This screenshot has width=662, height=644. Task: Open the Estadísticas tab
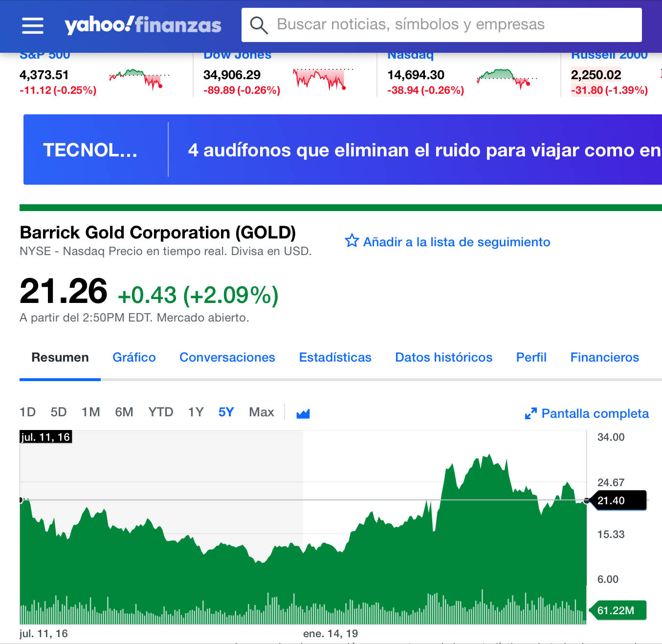tap(335, 358)
